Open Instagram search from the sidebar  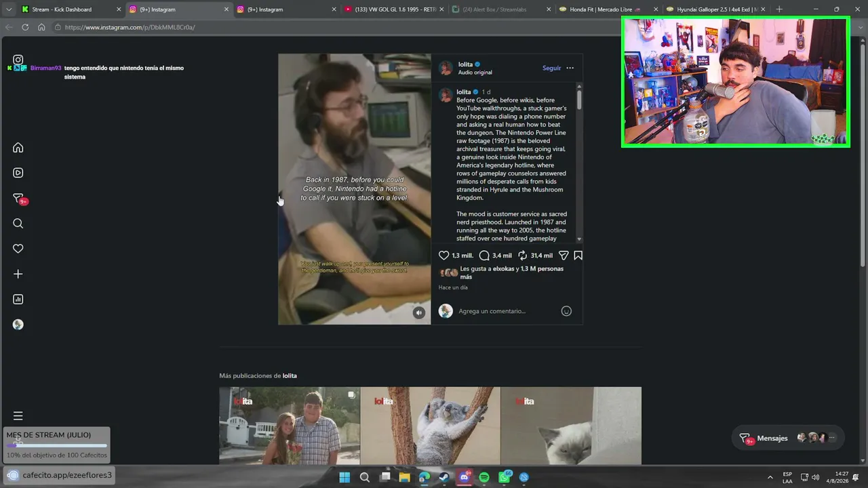coord(18,224)
